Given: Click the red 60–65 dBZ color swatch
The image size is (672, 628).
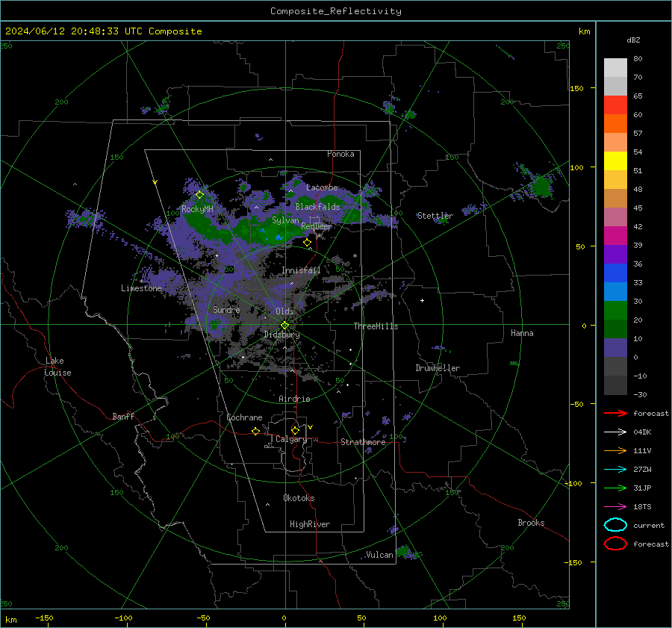Looking at the screenshot, I should [615, 105].
